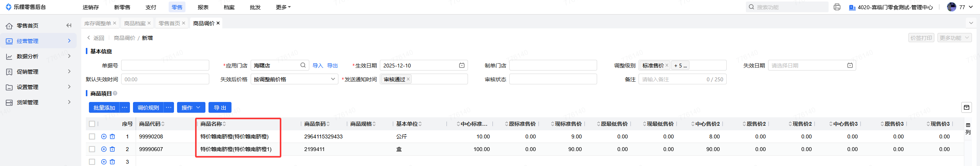Image resolution: width=980 pixels, height=166 pixels.
Task: Open the calendar icon for 生效日期
Action: (462, 66)
